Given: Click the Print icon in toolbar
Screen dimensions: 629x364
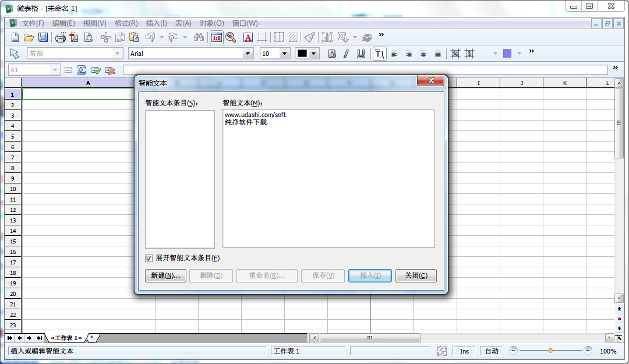Looking at the screenshot, I should 60,37.
